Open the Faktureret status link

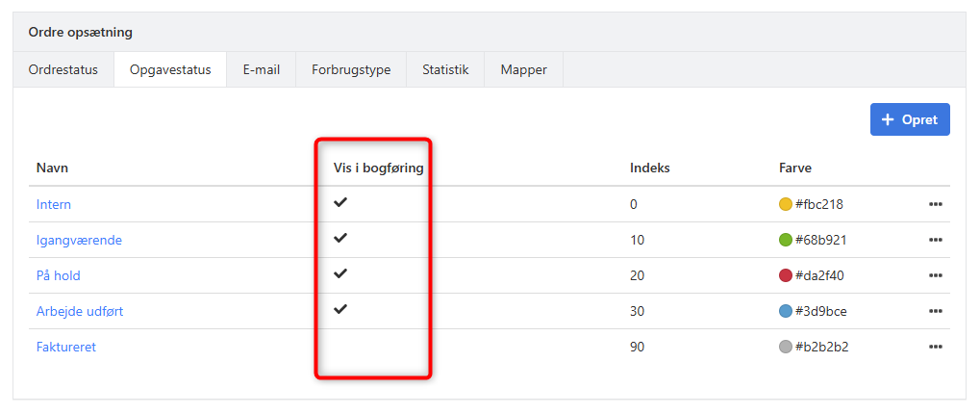66,347
